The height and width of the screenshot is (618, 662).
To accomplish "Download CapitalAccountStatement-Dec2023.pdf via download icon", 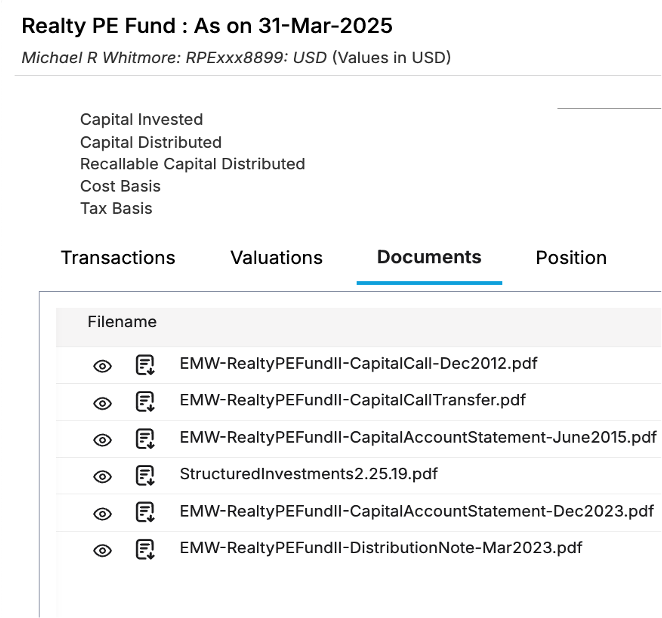I will pos(145,512).
